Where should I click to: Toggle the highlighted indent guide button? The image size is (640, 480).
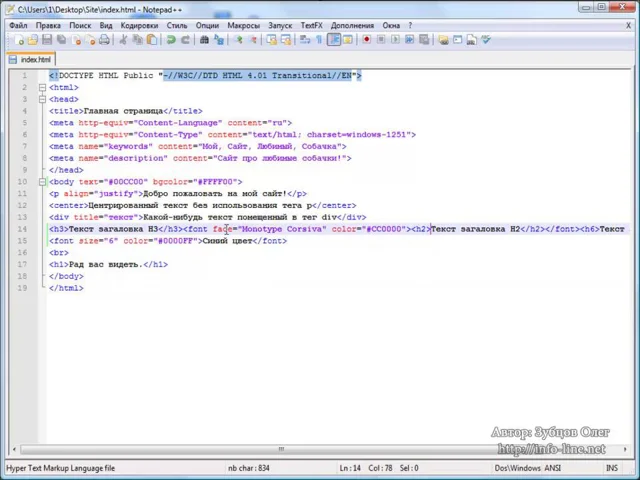point(334,40)
